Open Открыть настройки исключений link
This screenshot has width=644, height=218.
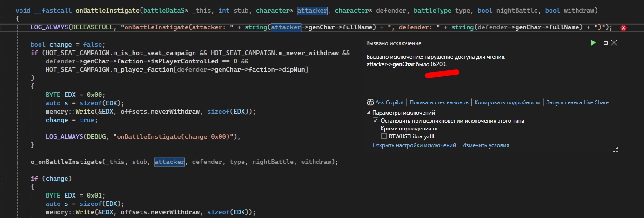click(x=414, y=145)
